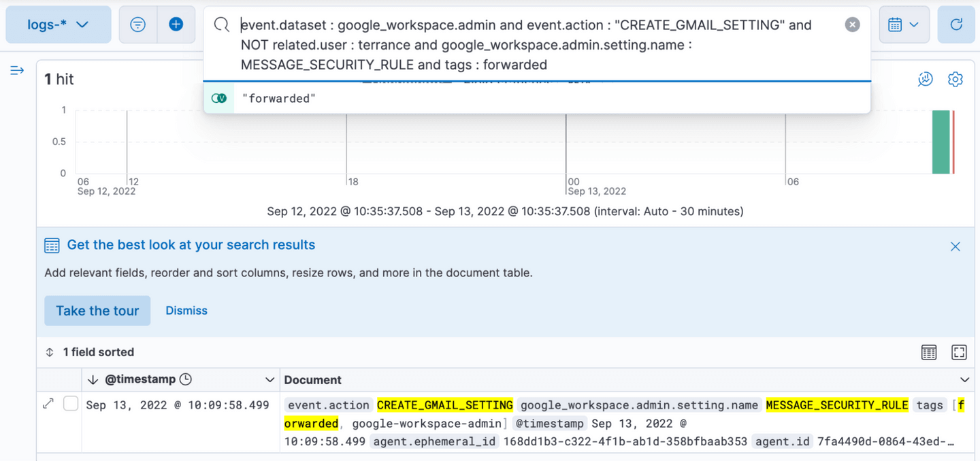Clear the search query with X icon
This screenshot has height=461, width=980.
(x=852, y=25)
